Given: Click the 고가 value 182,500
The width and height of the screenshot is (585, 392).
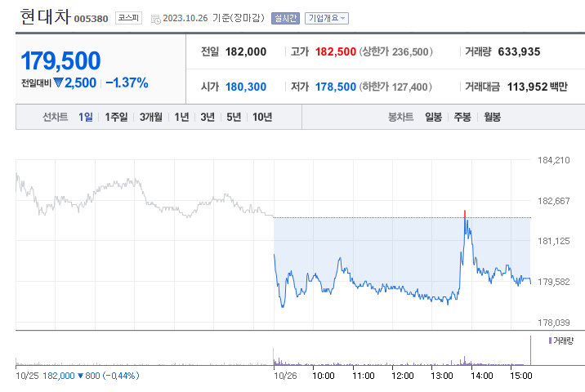Looking at the screenshot, I should (336, 51).
